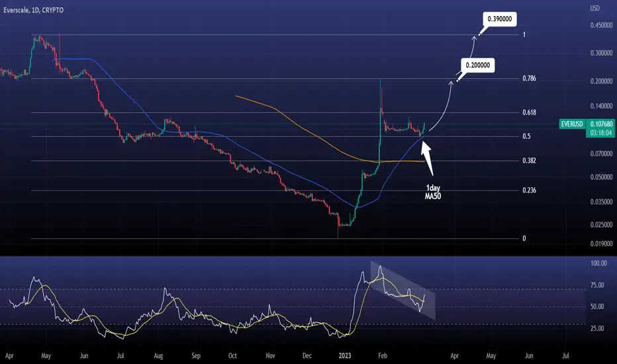This screenshot has height=364, width=617.
Task: Click the 1day MA50 text annotation
Action: (x=433, y=192)
